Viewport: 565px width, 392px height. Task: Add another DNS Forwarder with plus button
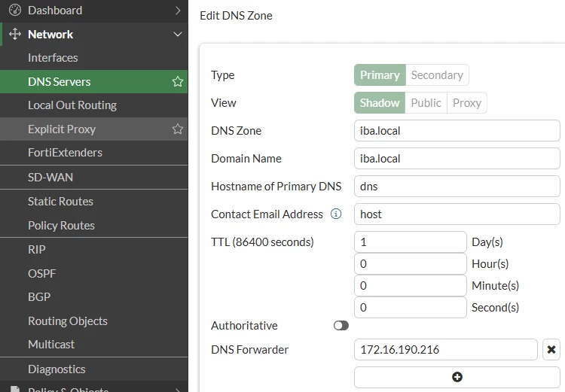point(457,377)
